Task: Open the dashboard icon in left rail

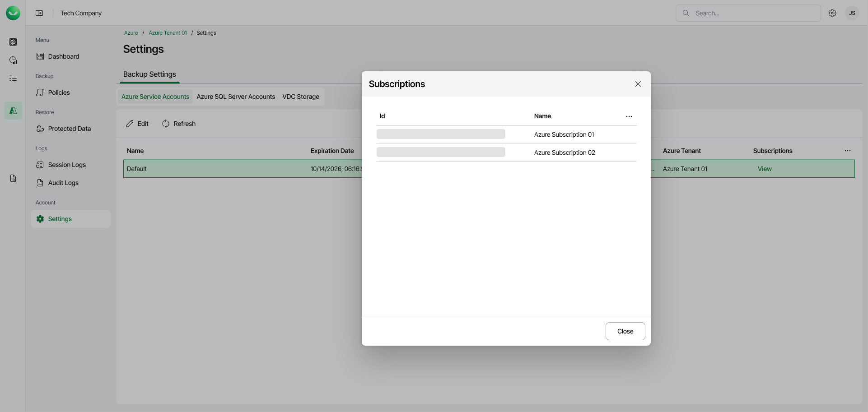Action: pos(13,42)
